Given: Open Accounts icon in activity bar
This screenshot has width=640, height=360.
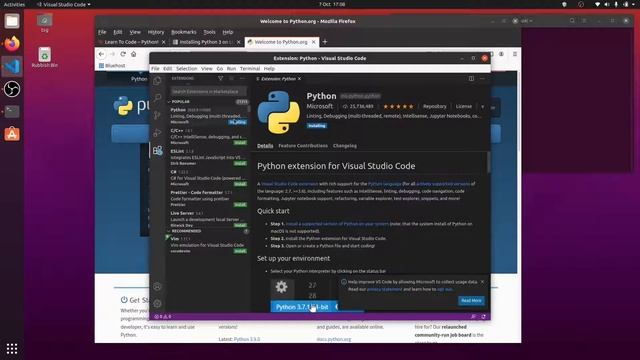Looking at the screenshot, I should [x=157, y=287].
